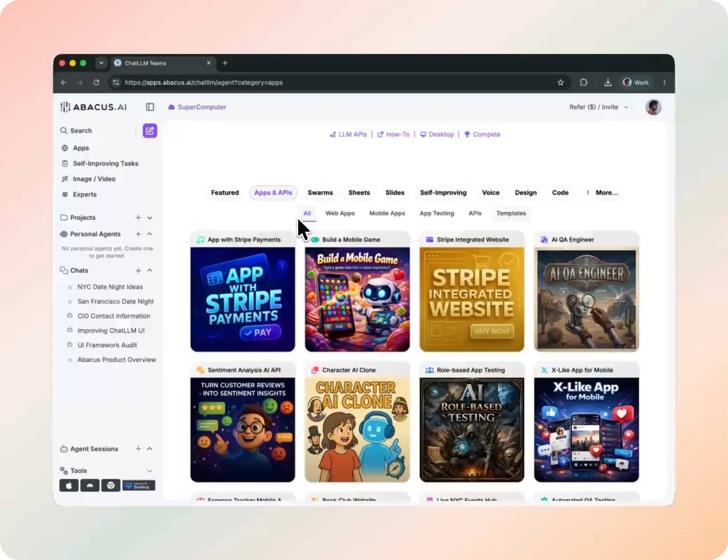Collapse the Personal Agents section
Viewport: 728px width, 560px height.
[x=150, y=234]
